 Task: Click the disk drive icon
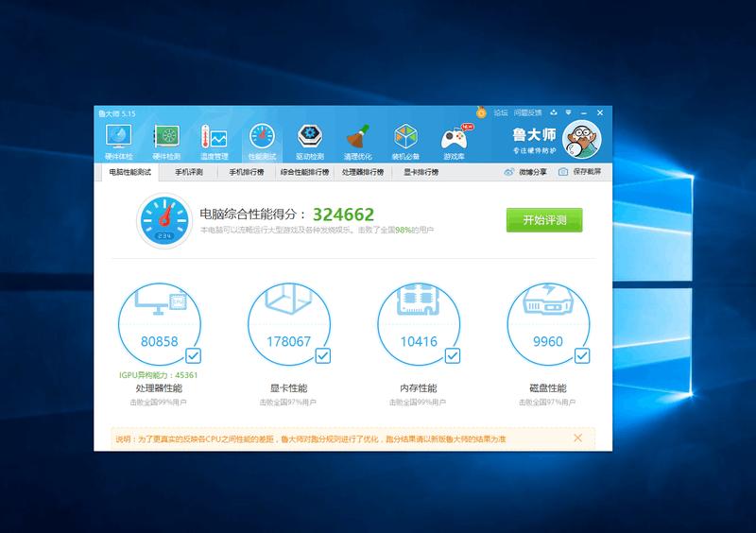pos(548,299)
